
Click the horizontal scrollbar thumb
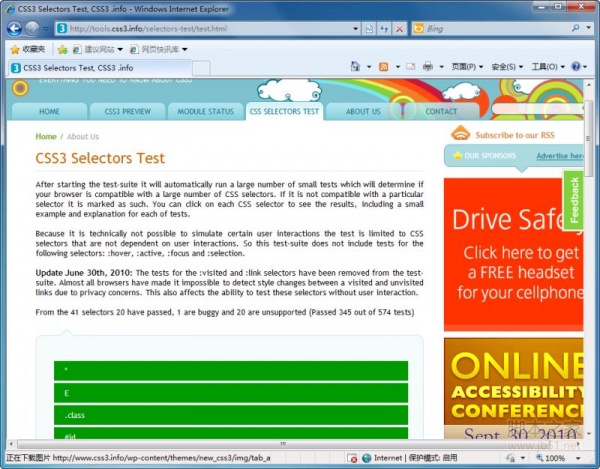[x=283, y=444]
